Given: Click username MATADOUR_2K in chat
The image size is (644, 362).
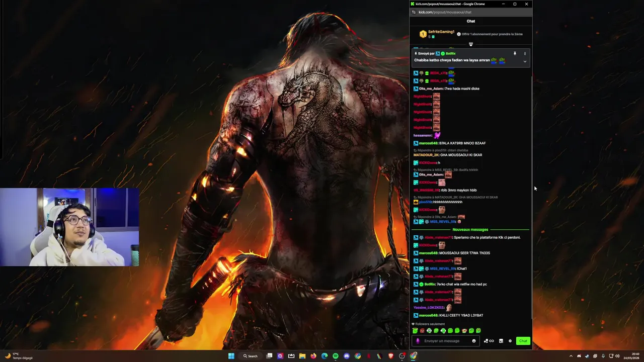Looking at the screenshot, I should (x=426, y=155).
